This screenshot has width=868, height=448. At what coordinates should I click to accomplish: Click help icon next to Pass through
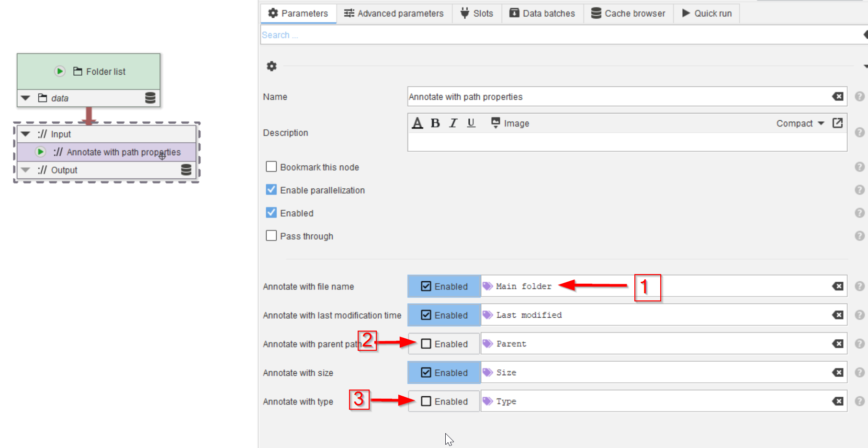click(x=859, y=236)
